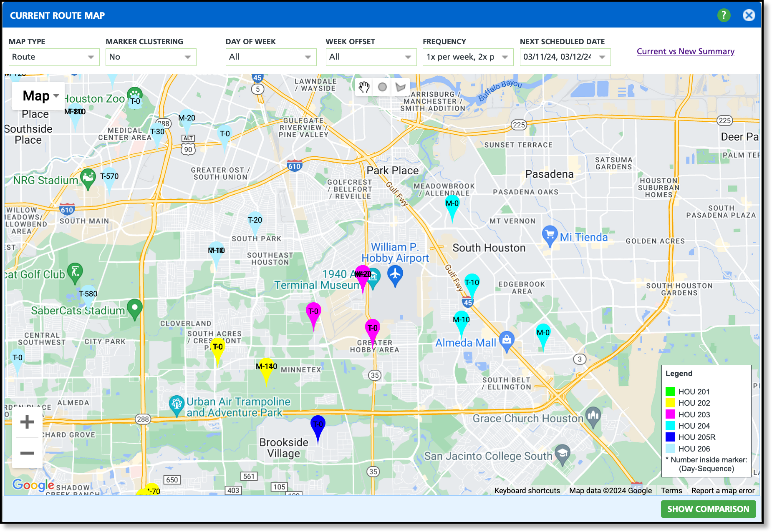Image resolution: width=772 pixels, height=532 pixels.
Task: Click the San Jacinto College South icon
Action: coord(563,455)
